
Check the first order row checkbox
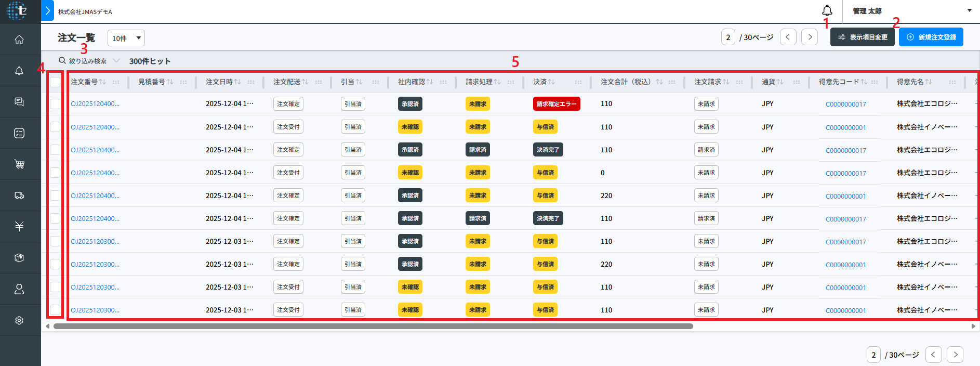click(55, 104)
